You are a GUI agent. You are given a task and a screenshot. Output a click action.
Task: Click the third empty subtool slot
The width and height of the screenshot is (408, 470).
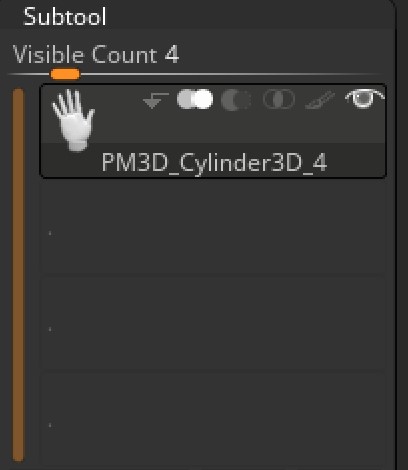[213, 418]
